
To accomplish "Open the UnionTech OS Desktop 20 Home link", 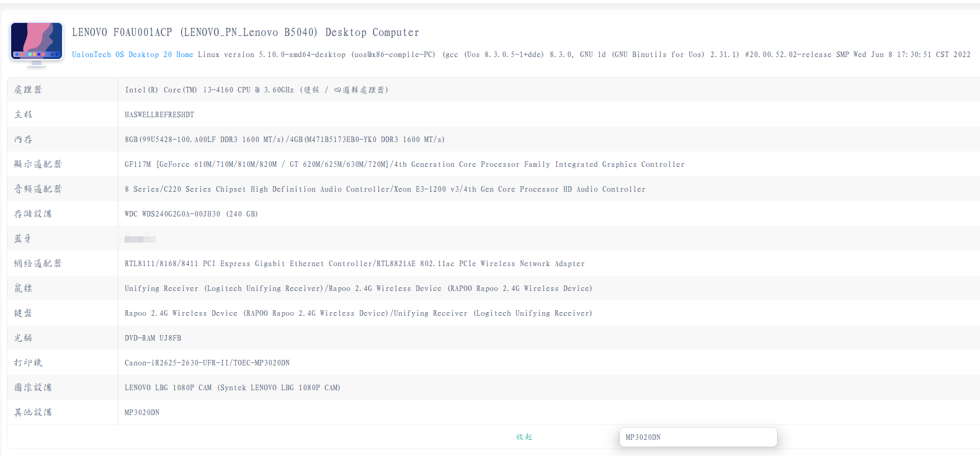I will (x=133, y=55).
